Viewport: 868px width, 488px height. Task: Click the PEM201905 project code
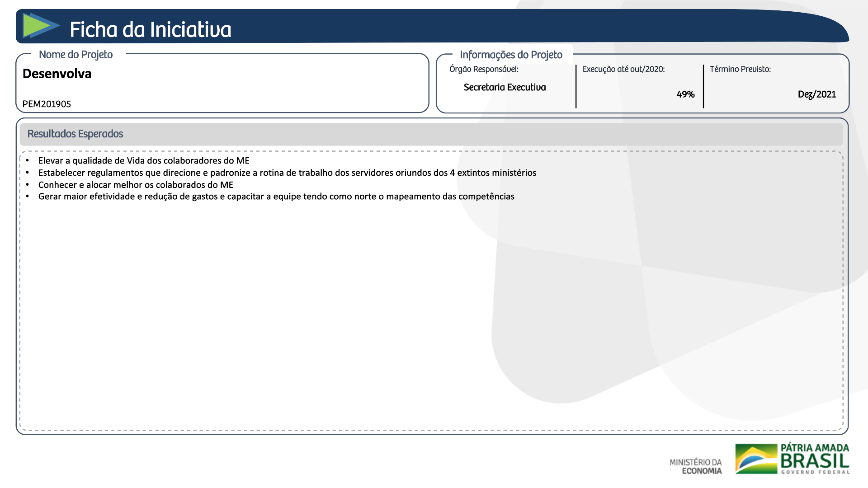tap(47, 104)
